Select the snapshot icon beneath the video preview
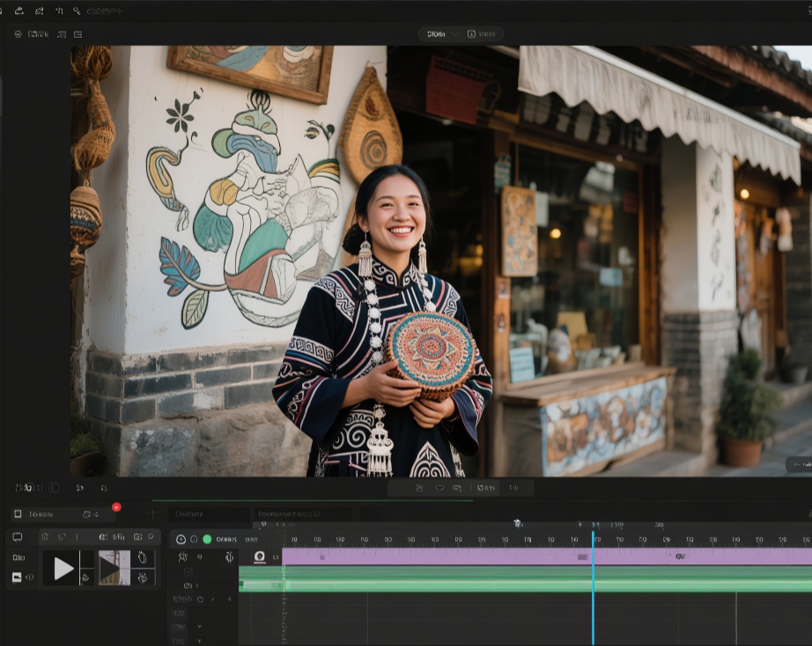This screenshot has height=646, width=812. click(421, 488)
